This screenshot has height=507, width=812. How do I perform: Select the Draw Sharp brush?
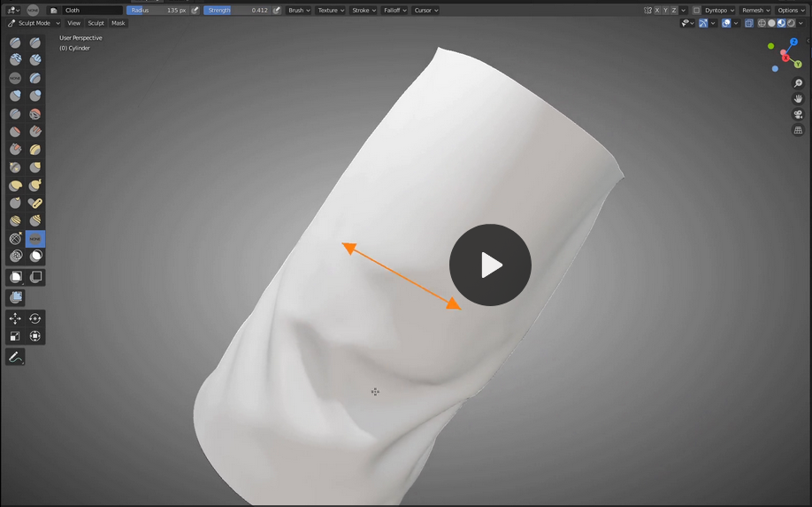tap(35, 42)
